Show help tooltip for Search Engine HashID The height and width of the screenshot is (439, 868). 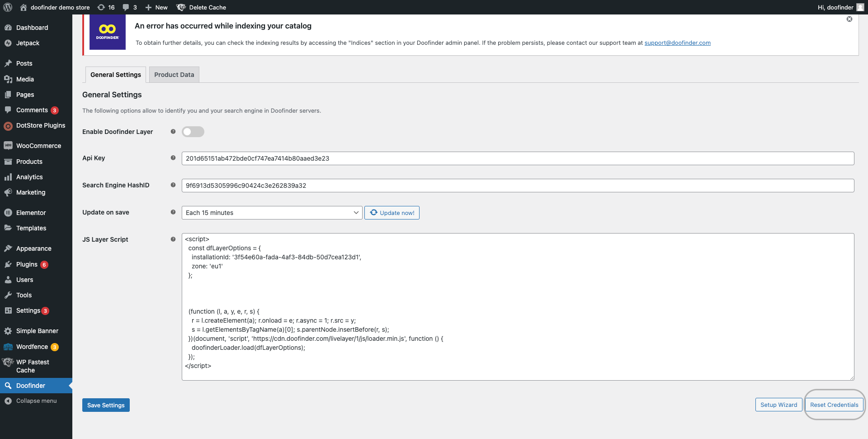[173, 185]
